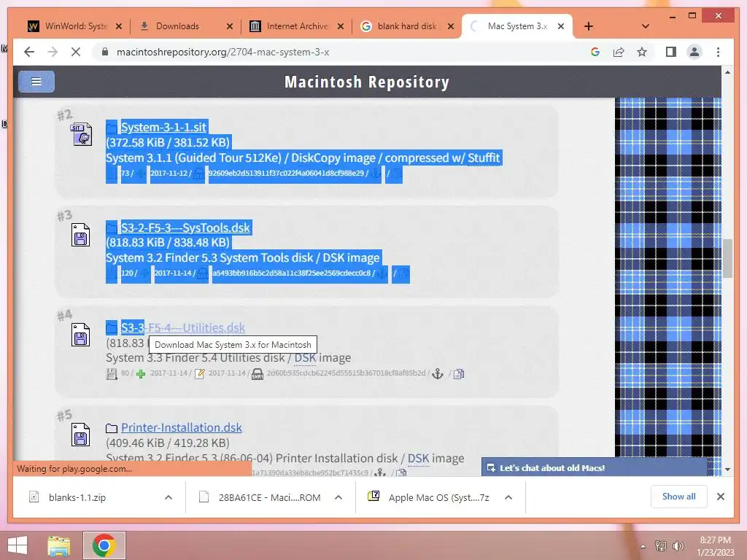
Task: Click the download-count disk icon in Utilities.dsk row
Action: pos(112,374)
